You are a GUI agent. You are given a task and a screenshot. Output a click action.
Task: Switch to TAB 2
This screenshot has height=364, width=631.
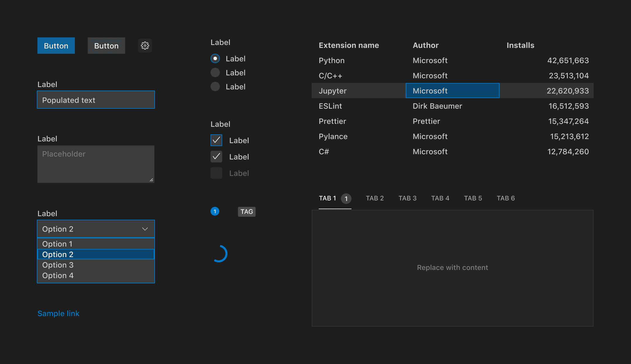pyautogui.click(x=375, y=198)
